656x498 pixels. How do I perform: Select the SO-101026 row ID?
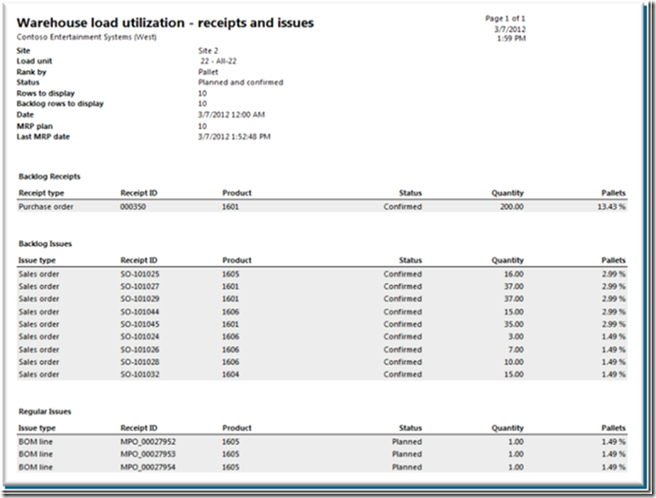[140, 350]
